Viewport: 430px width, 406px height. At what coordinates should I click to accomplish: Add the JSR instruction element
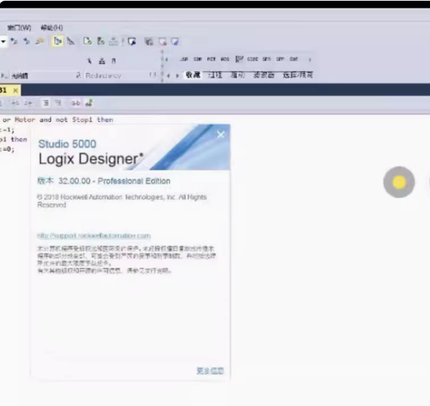coord(184,59)
